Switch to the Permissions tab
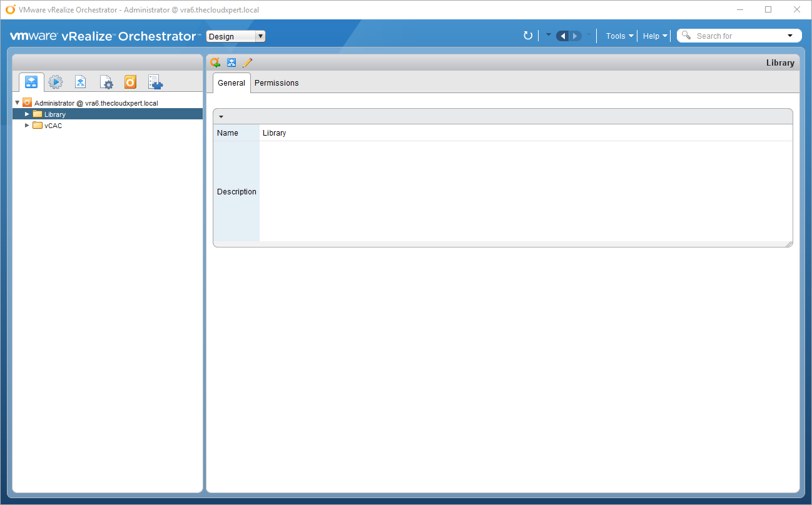The width and height of the screenshot is (812, 505). coord(277,83)
